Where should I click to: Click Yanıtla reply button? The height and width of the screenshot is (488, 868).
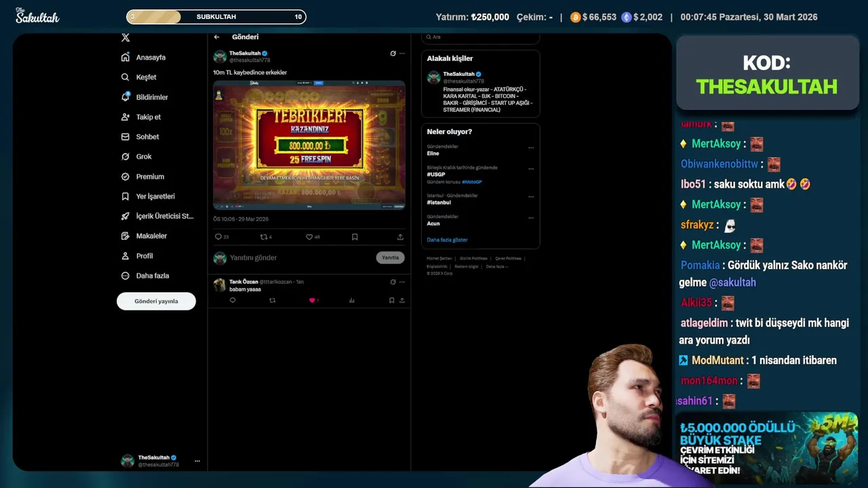(x=390, y=258)
